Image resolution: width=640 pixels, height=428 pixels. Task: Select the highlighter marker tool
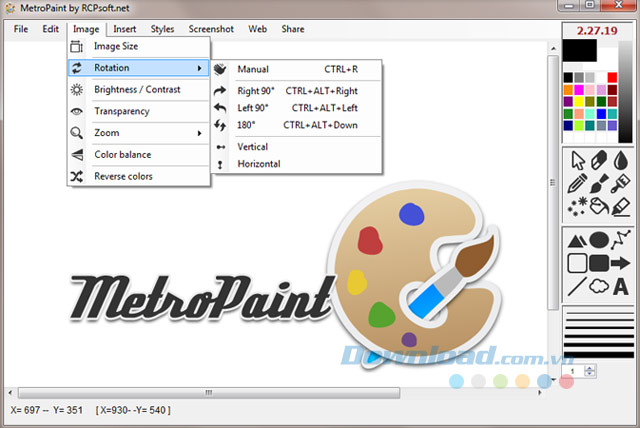(x=621, y=206)
